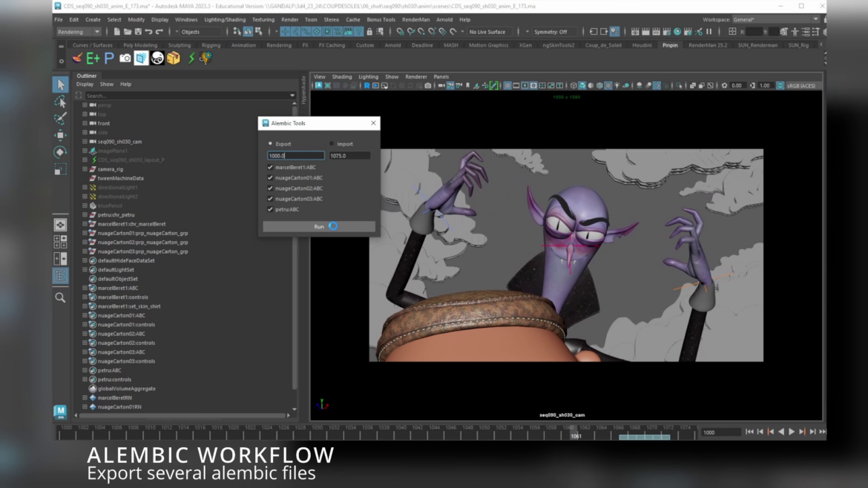This screenshot has width=868, height=488.
Task: Click the soup bowl shelf icon
Action: coord(77,58)
